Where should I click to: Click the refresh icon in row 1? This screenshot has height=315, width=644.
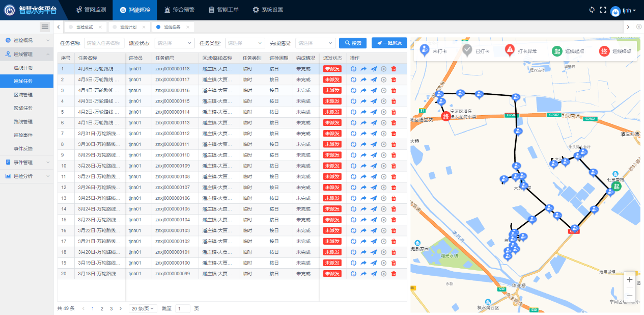(x=353, y=69)
